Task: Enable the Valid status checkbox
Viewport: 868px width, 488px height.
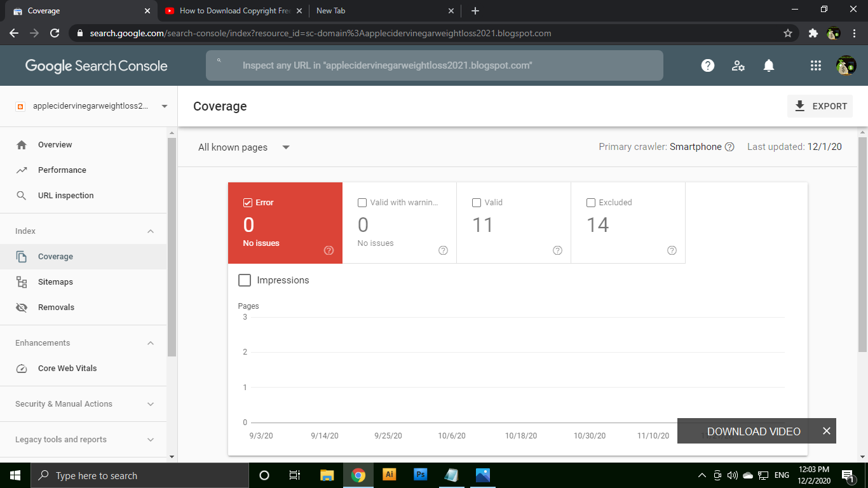Action: click(477, 202)
